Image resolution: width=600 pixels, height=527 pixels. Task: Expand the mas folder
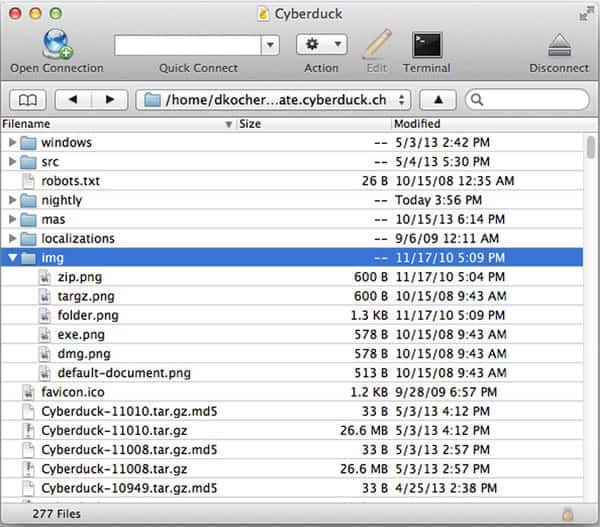(12, 219)
